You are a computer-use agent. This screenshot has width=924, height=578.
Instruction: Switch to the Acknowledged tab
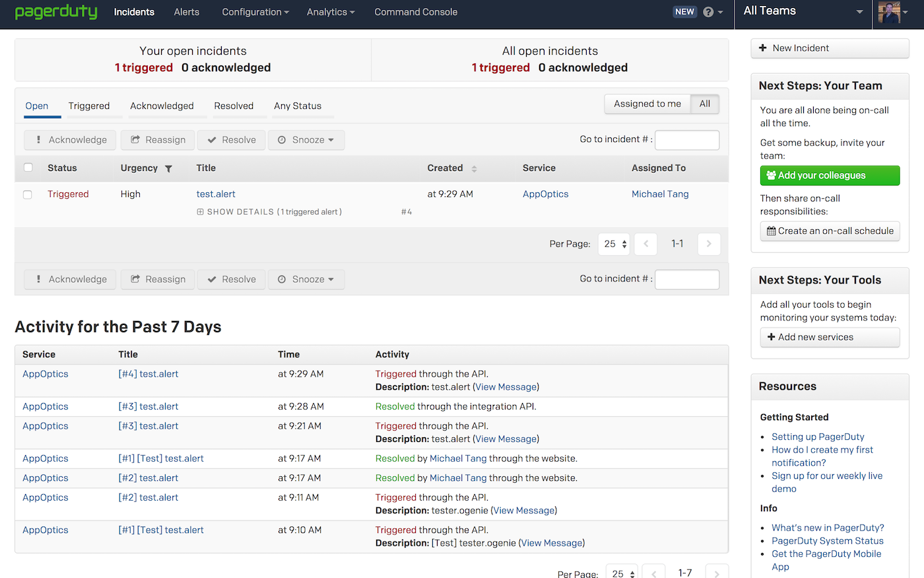(x=162, y=106)
